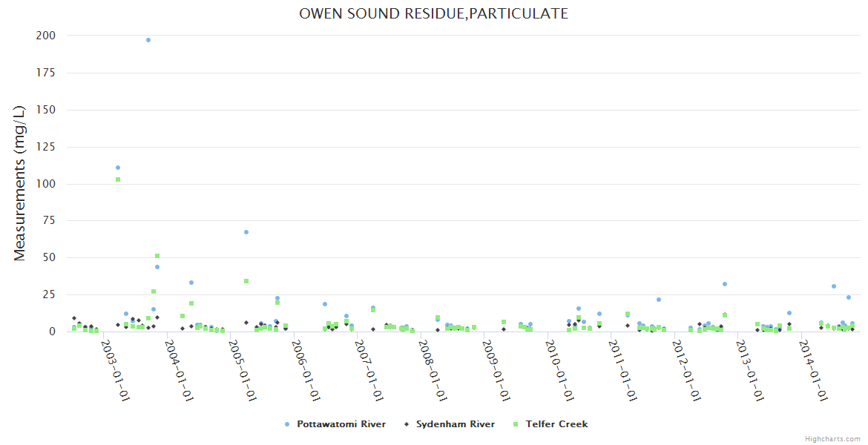868x445 pixels.
Task: Click the Pottawatomi River legend circle marker
Action: (287, 424)
